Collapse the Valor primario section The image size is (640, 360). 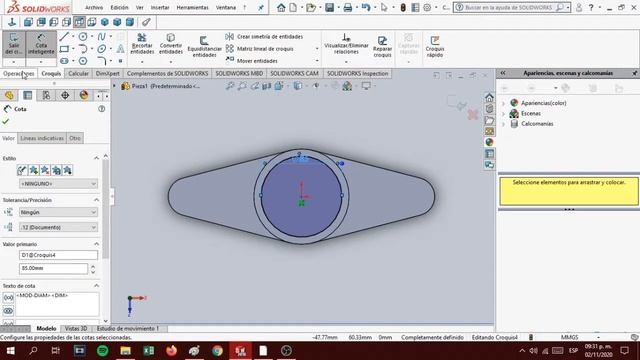pos(96,244)
